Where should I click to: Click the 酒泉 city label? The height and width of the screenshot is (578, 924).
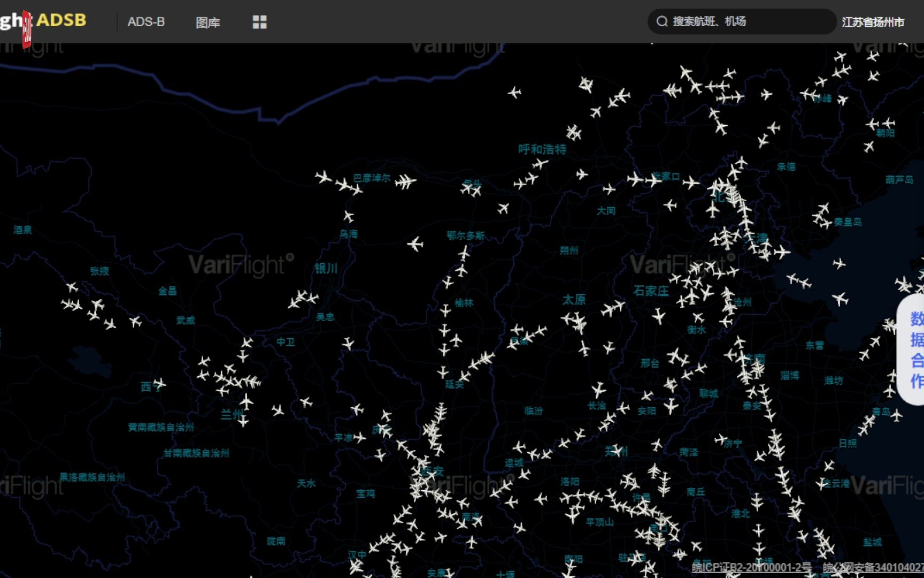tap(22, 230)
